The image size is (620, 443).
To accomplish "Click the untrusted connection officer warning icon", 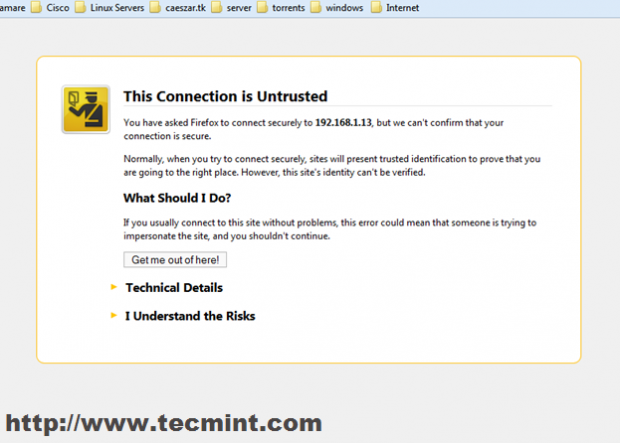I will [86, 110].
